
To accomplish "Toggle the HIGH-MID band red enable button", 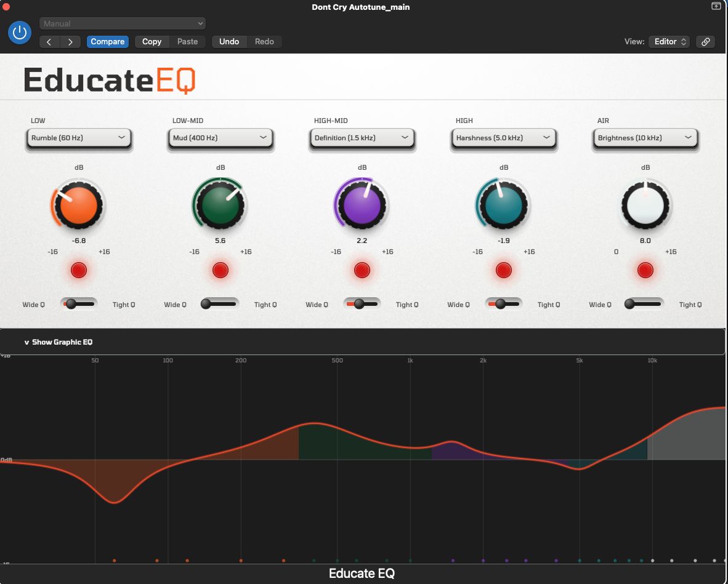I will pos(362,270).
